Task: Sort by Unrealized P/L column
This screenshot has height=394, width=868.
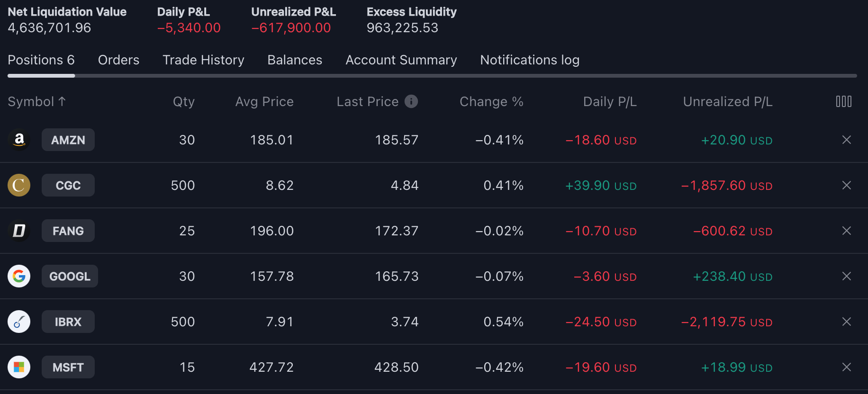Action: coord(727,101)
